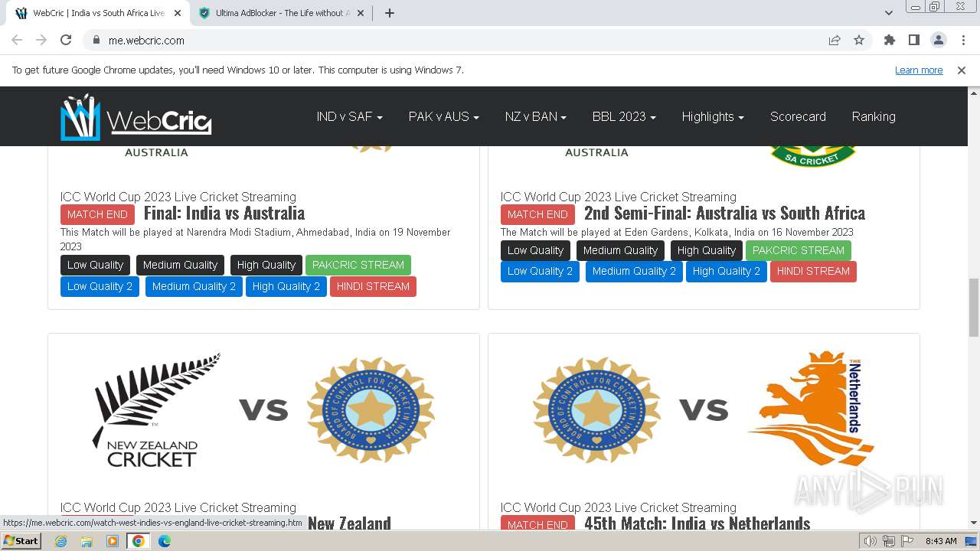Click the browser forward arrow

pyautogui.click(x=41, y=40)
